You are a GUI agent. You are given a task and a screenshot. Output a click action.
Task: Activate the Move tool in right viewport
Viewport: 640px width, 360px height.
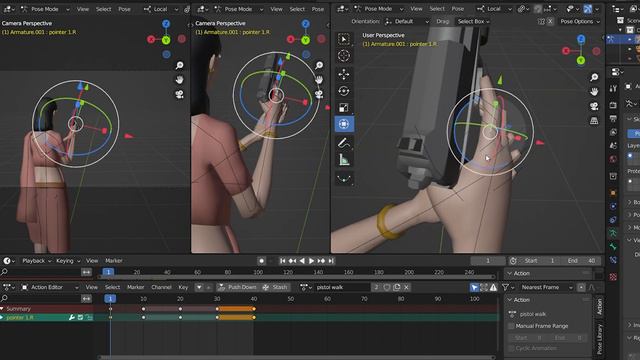(344, 74)
